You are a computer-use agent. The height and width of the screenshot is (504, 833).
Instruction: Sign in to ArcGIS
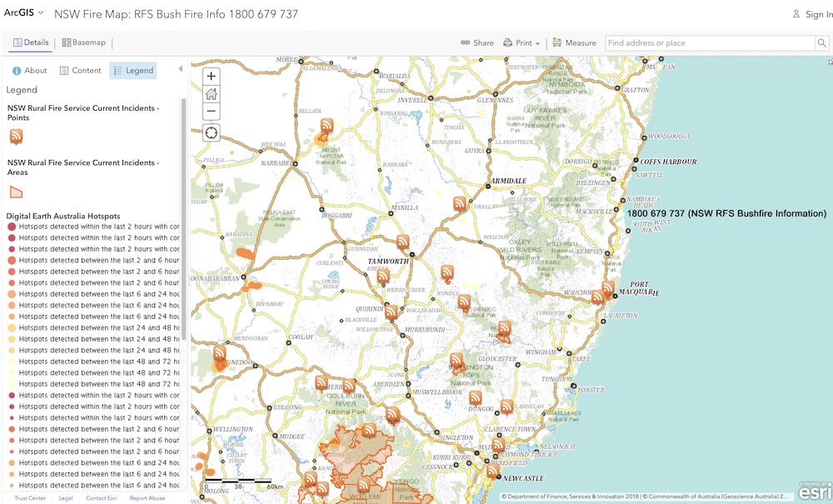click(812, 14)
